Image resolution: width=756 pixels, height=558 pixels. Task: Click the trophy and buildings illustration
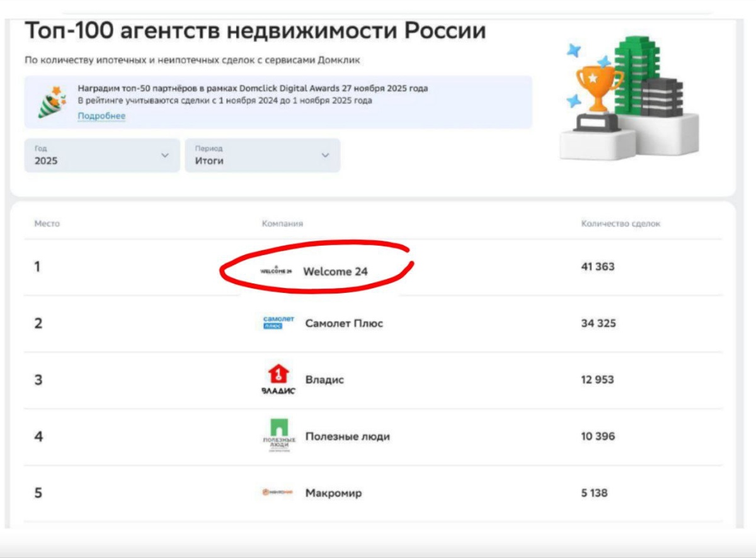coord(629,97)
